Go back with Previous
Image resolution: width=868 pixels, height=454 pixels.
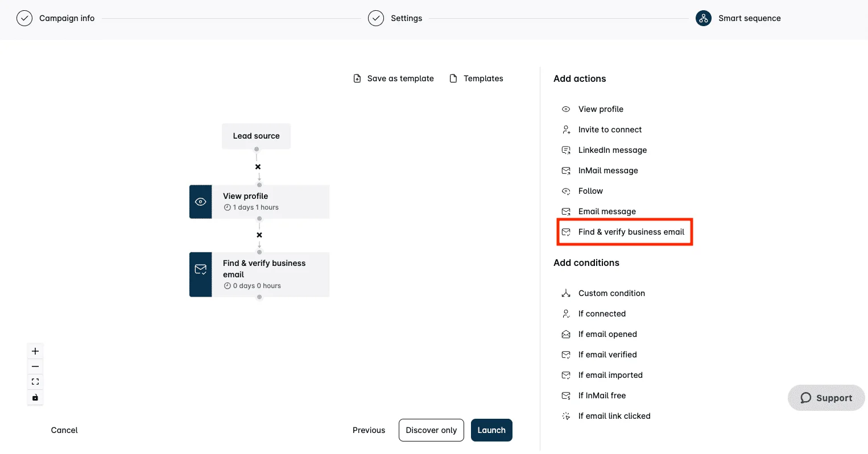(x=369, y=430)
